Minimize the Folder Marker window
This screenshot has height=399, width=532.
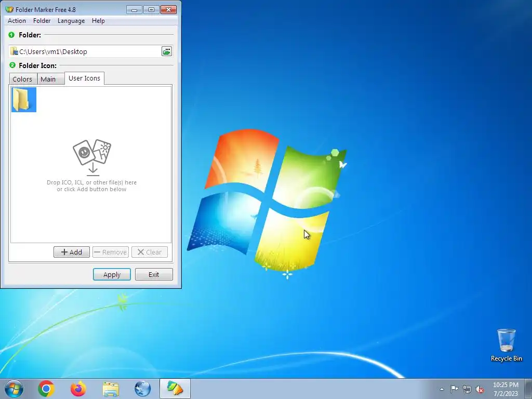pos(134,9)
